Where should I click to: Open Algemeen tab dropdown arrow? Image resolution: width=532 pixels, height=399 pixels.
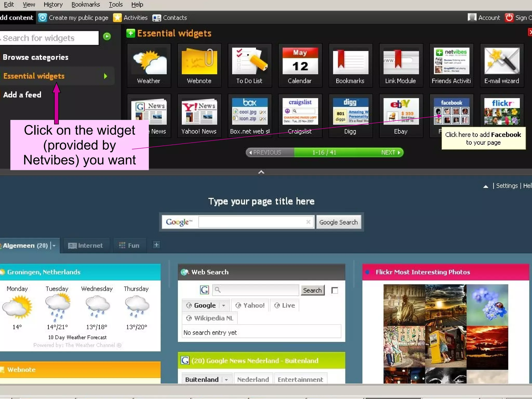coord(54,245)
